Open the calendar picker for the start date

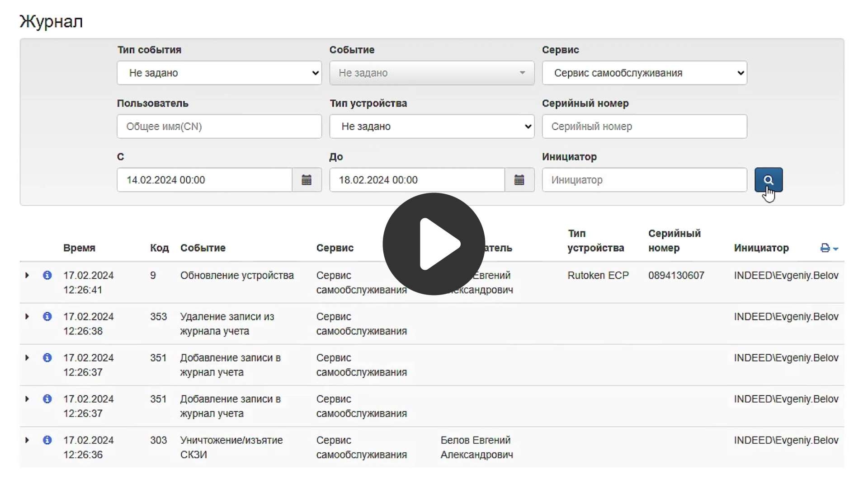click(307, 180)
